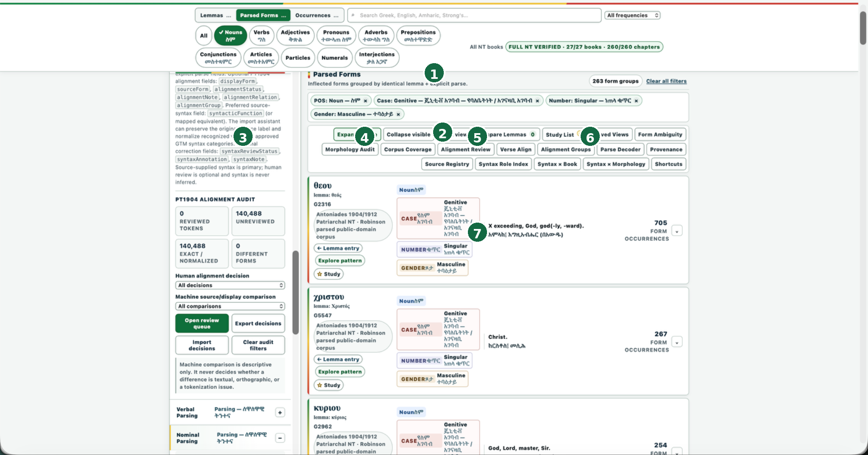868x455 pixels.
Task: Click the Export decisions button
Action: [x=258, y=324]
